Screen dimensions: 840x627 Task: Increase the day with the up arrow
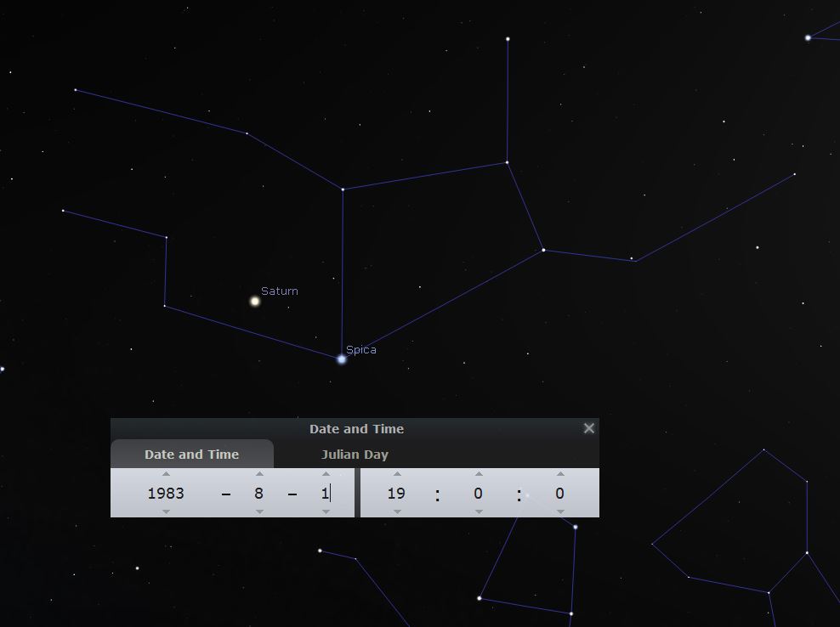[x=326, y=474]
